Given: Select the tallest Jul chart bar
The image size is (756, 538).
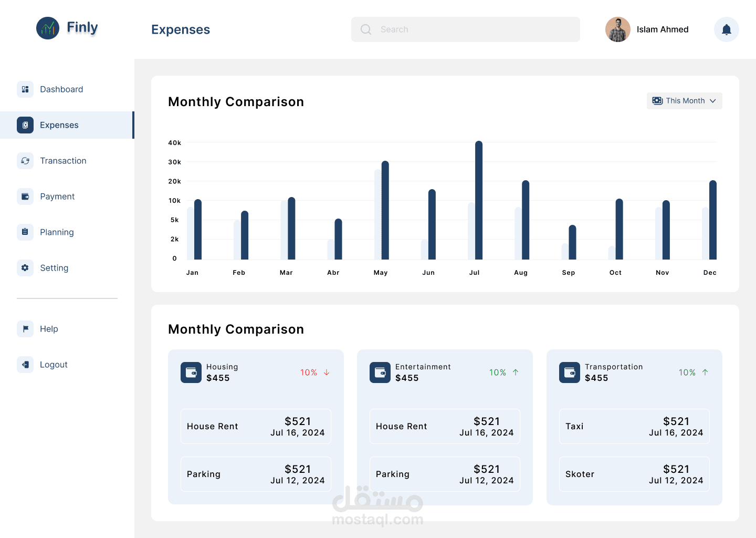Looking at the screenshot, I should click(479, 200).
